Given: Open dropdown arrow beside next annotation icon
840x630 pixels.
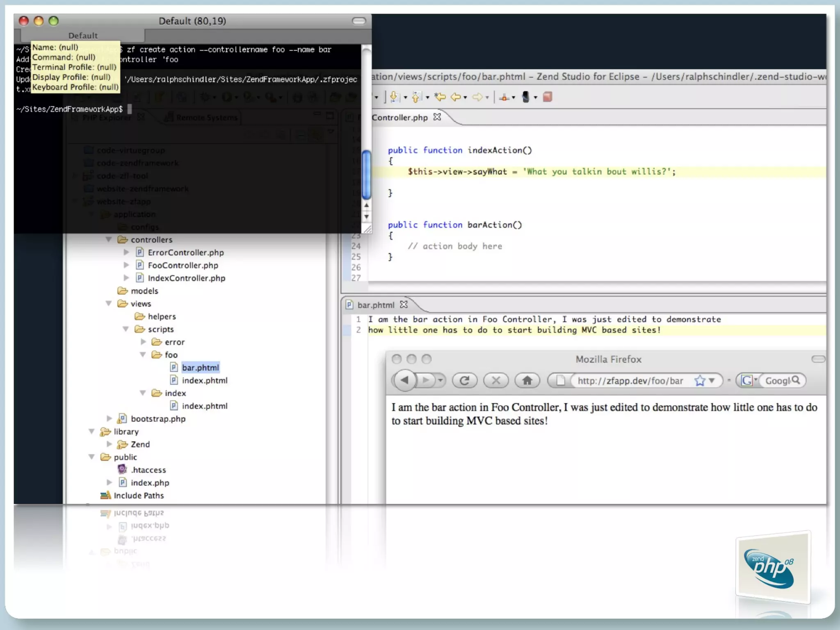Looking at the screenshot, I should [x=405, y=98].
